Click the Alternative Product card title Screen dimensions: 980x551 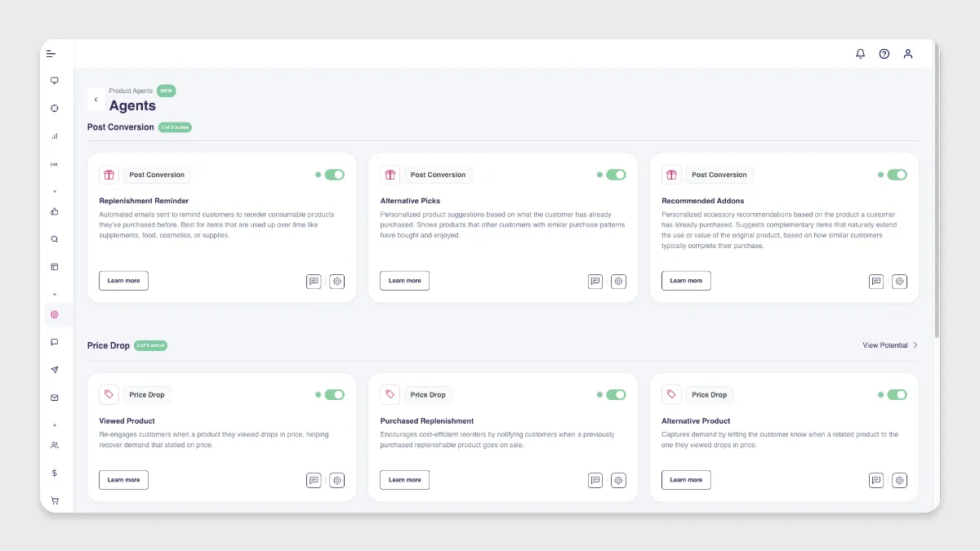click(x=696, y=421)
